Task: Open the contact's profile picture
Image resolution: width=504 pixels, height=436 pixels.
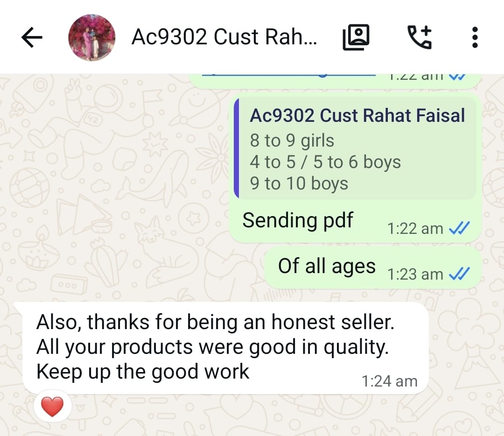Action: [91, 37]
